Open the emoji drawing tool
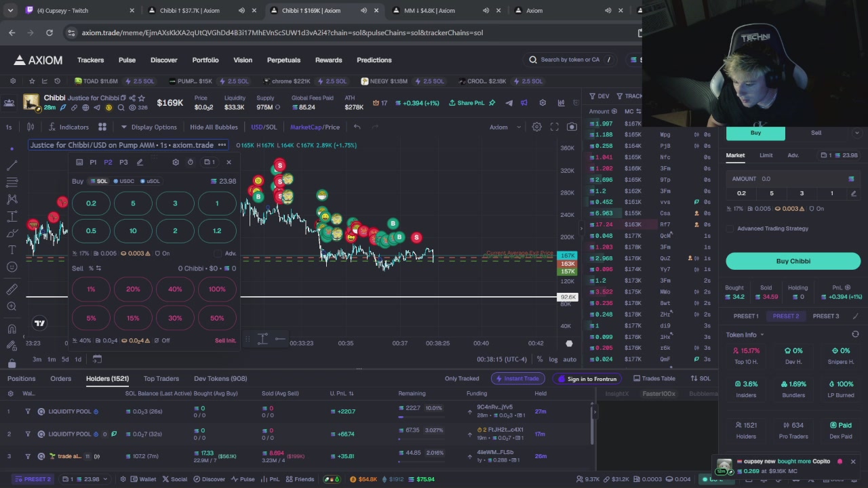This screenshot has width=868, height=488. [12, 266]
